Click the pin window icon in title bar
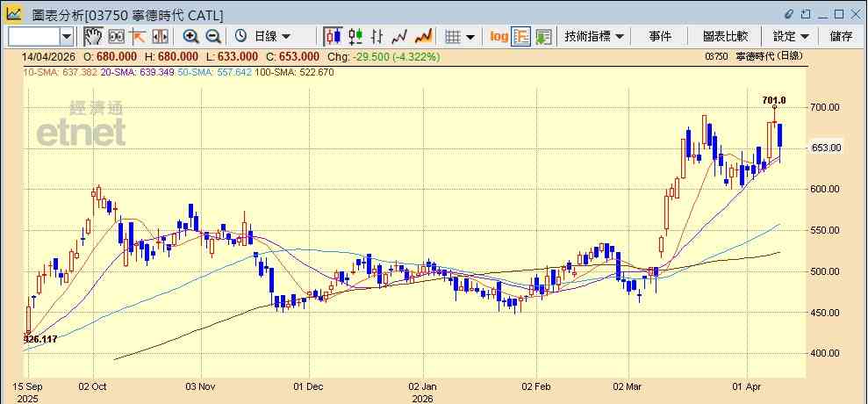 point(806,14)
